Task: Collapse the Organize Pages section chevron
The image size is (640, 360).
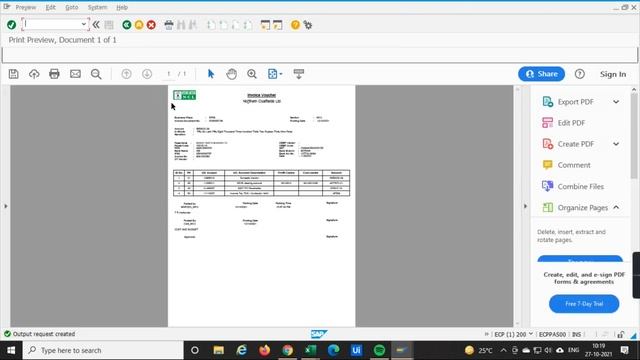Action: 616,207
